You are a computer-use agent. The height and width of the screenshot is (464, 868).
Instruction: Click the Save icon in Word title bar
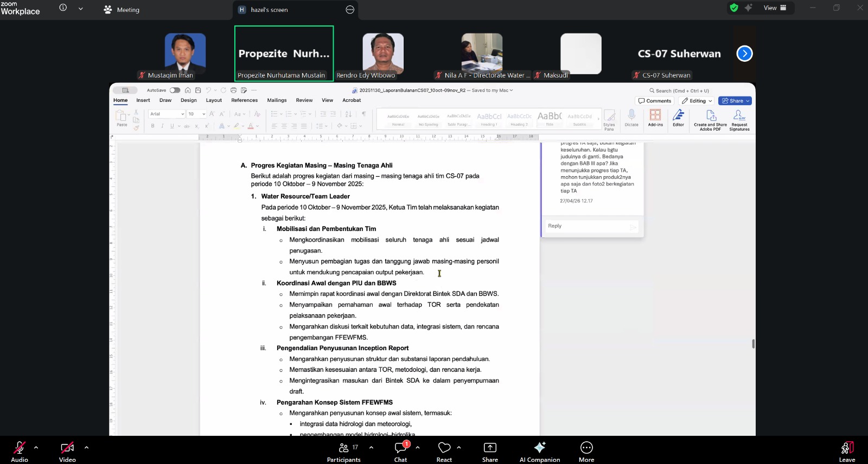pos(198,91)
